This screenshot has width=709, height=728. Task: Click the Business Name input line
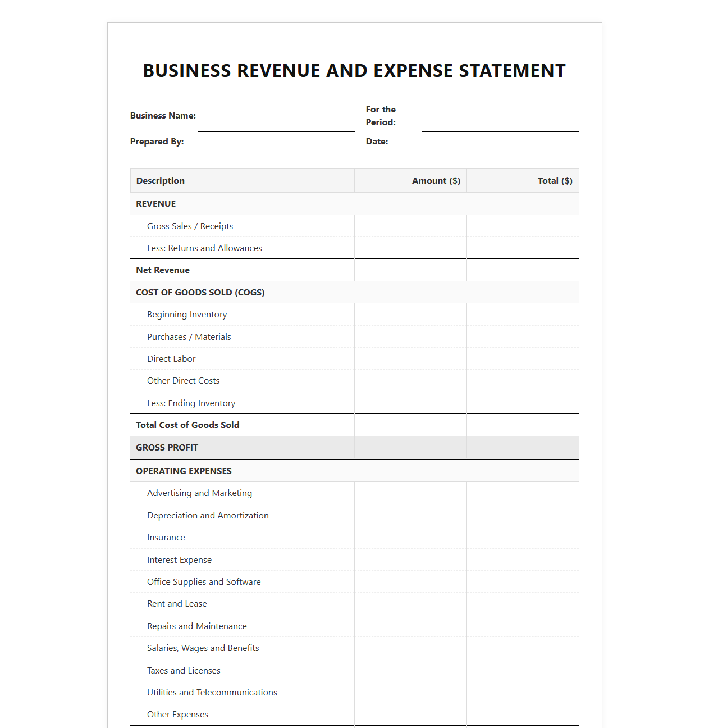[276, 116]
